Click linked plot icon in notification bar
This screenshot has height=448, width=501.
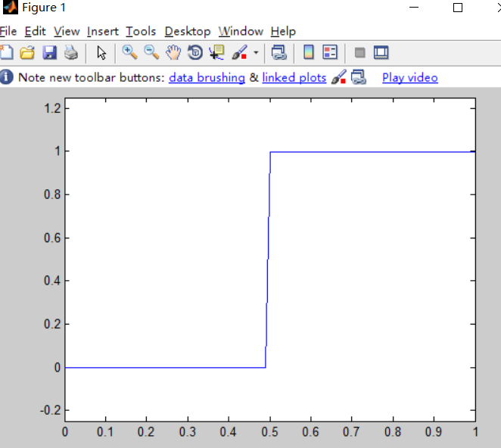click(359, 77)
